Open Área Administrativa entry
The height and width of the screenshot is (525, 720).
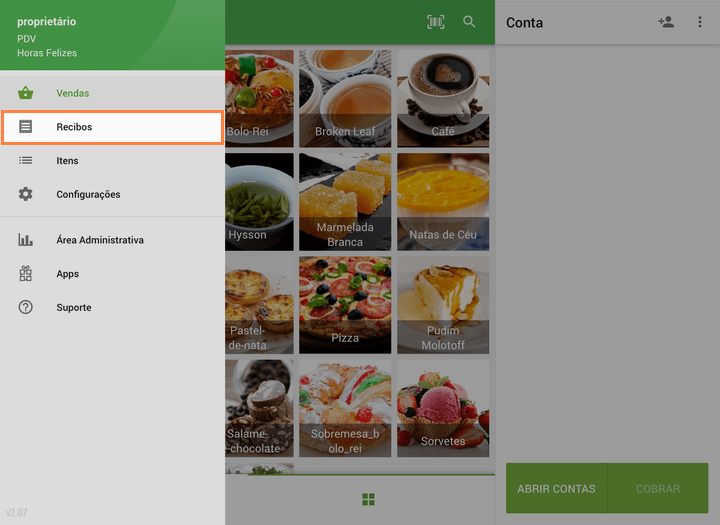click(112, 239)
